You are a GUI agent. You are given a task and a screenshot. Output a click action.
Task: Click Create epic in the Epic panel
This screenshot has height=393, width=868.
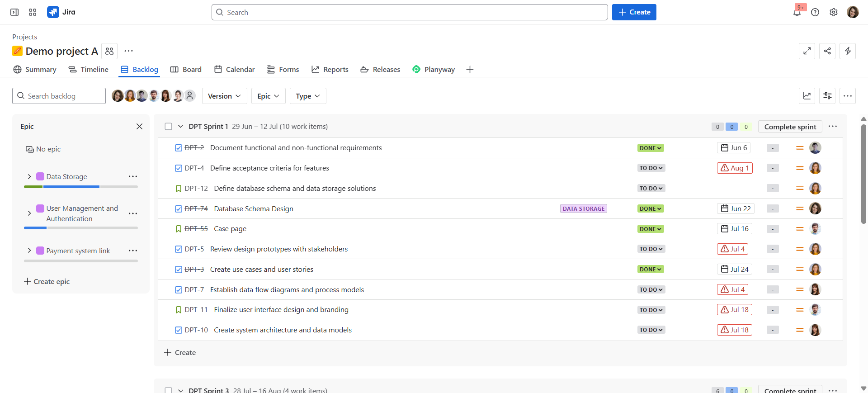tap(47, 281)
